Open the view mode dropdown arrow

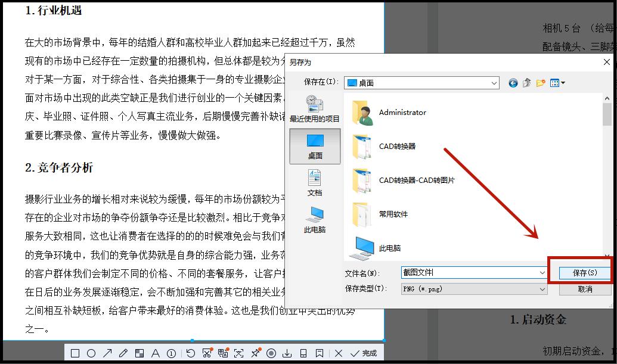pyautogui.click(x=563, y=83)
